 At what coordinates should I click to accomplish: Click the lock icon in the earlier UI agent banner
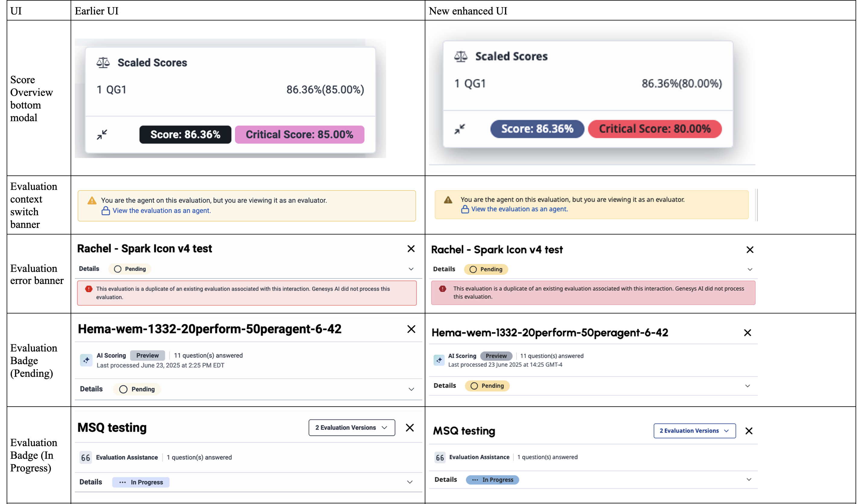coord(106,211)
